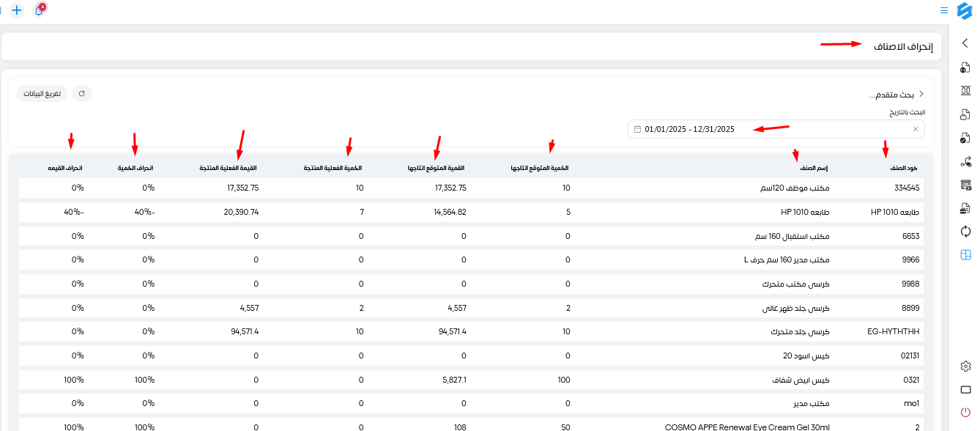
Task: Click the blue app logo
Action: click(965, 10)
